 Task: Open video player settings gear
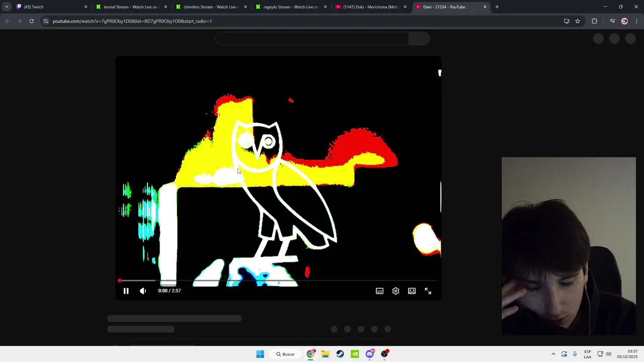click(396, 291)
